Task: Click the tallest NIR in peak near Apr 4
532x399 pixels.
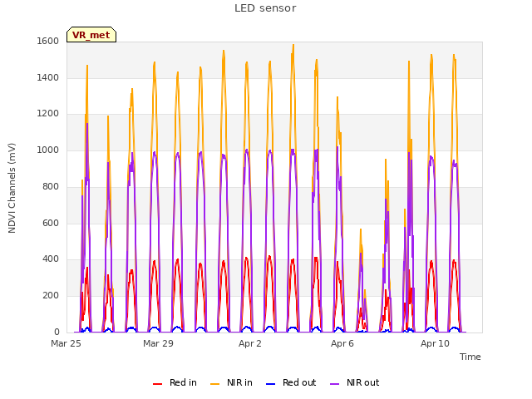Action: pos(293,45)
